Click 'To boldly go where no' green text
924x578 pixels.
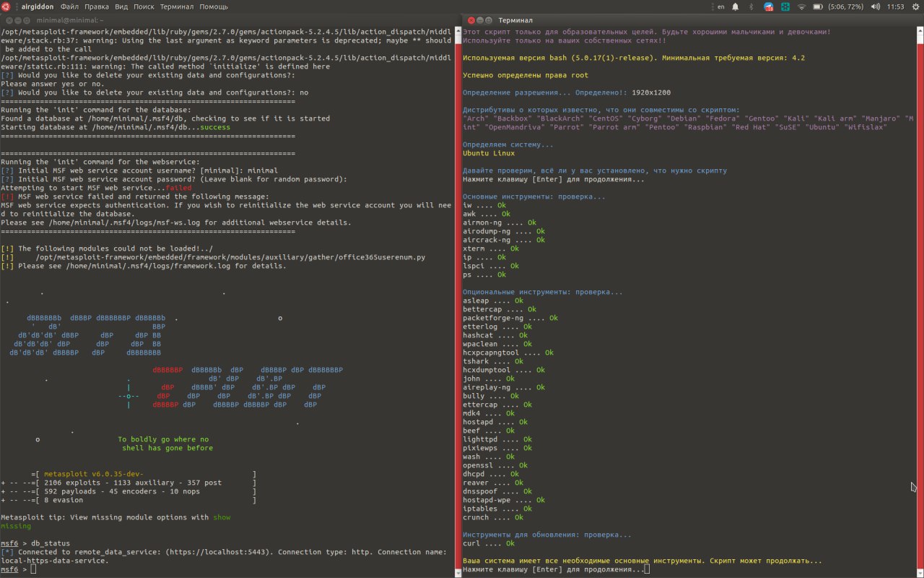coord(163,439)
